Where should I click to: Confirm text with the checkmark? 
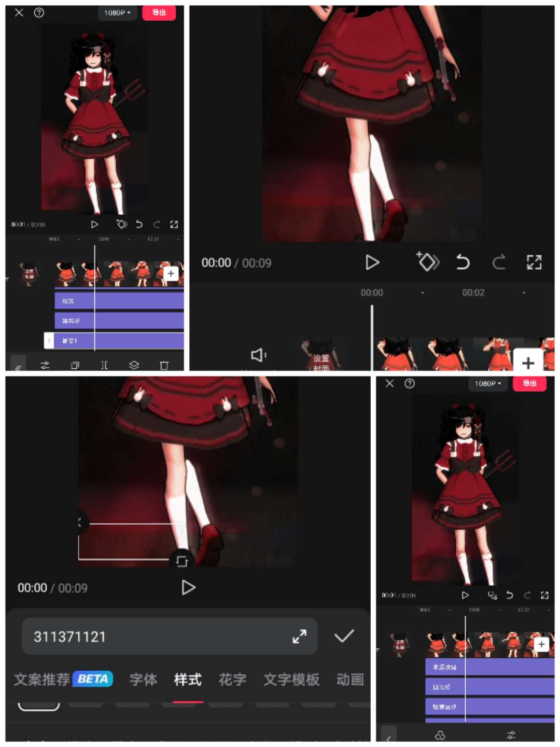tap(344, 636)
